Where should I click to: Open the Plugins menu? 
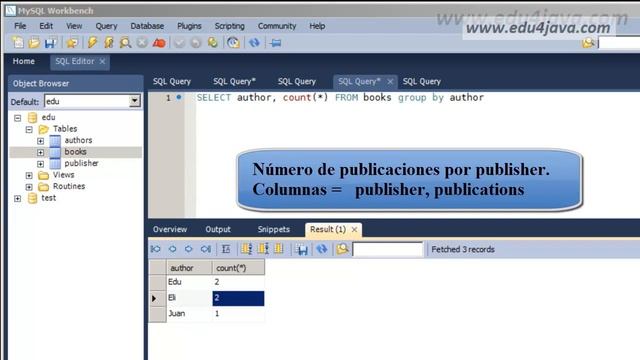pyautogui.click(x=189, y=26)
